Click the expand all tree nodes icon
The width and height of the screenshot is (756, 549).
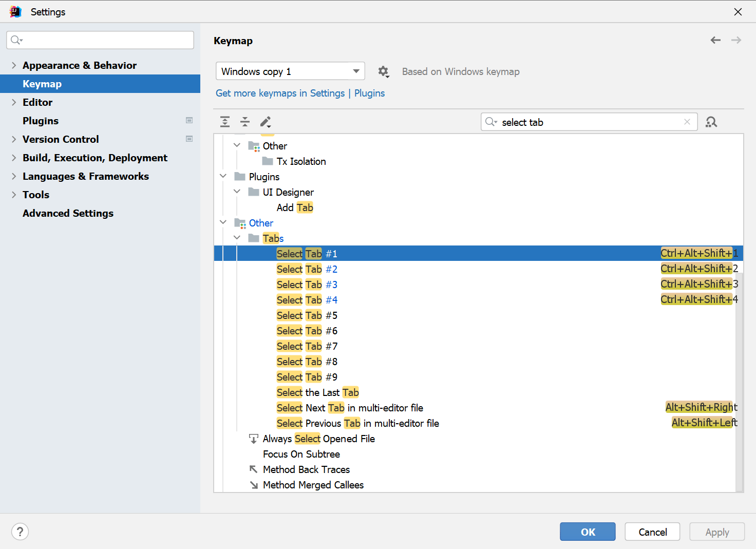point(225,122)
